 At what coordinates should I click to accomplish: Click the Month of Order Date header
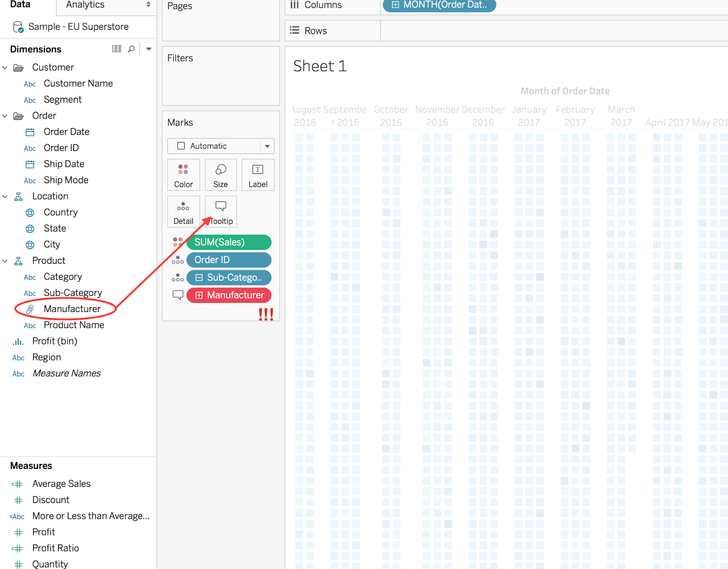click(565, 91)
